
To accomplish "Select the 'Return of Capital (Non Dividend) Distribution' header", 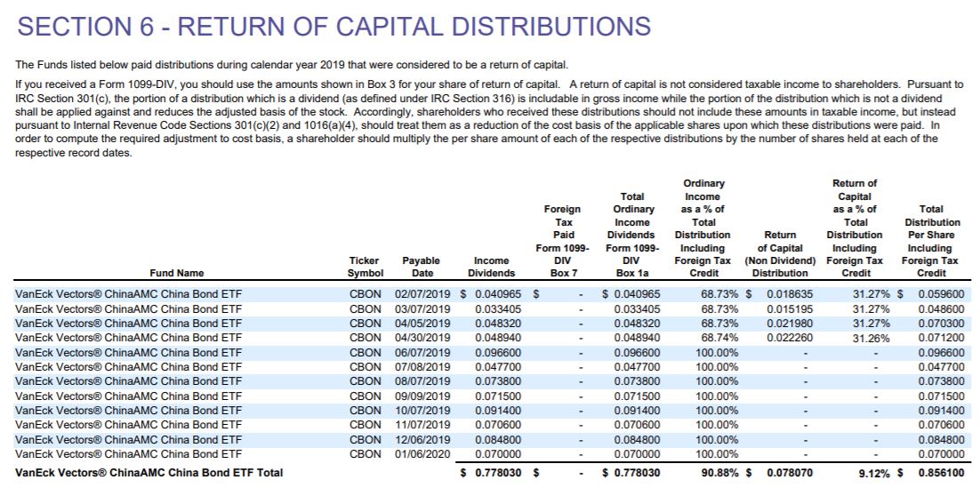I will [779, 253].
